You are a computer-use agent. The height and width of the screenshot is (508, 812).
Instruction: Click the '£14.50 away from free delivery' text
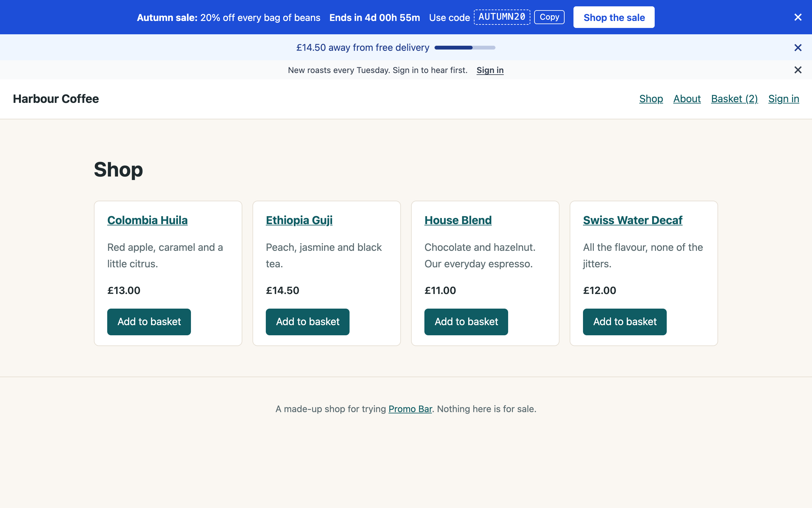363,48
